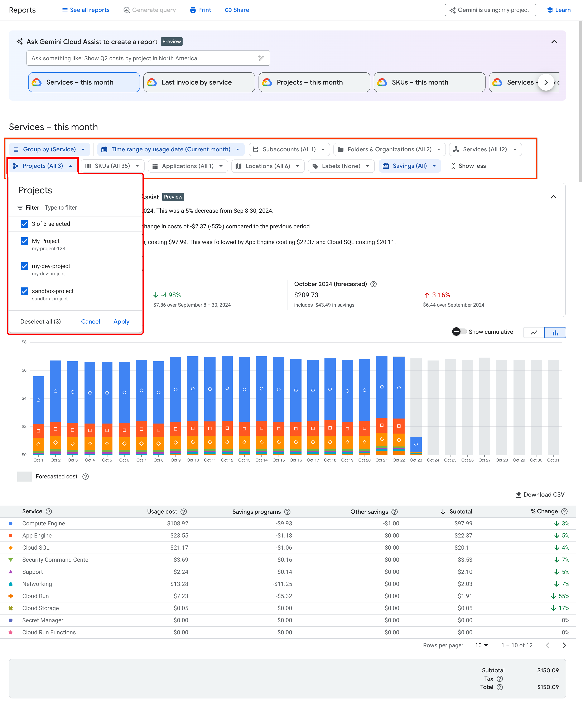This screenshot has width=588, height=707.
Task: Uncheck the sandbox-project checkbox
Action: (x=24, y=291)
